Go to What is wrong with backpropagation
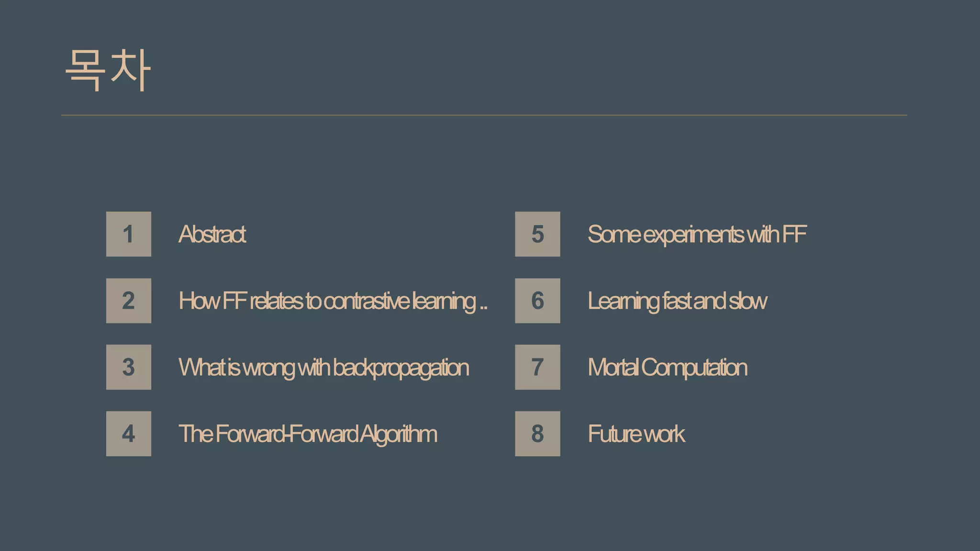The height and width of the screenshot is (551, 980). click(324, 368)
